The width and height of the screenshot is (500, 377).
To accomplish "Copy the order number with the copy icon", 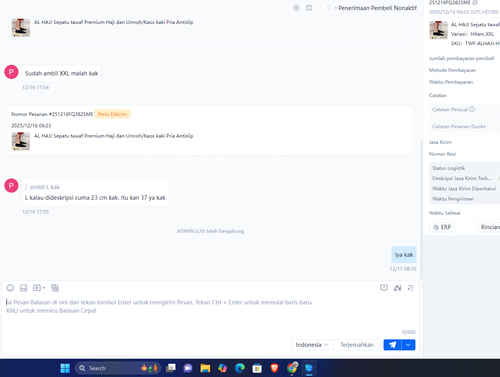I will click(475, 2).
